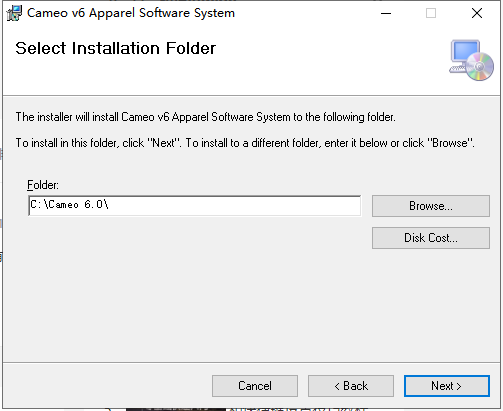Viewport: 503px width, 411px height.
Task: Click the greyed-out maximize window button
Action: 431,13
